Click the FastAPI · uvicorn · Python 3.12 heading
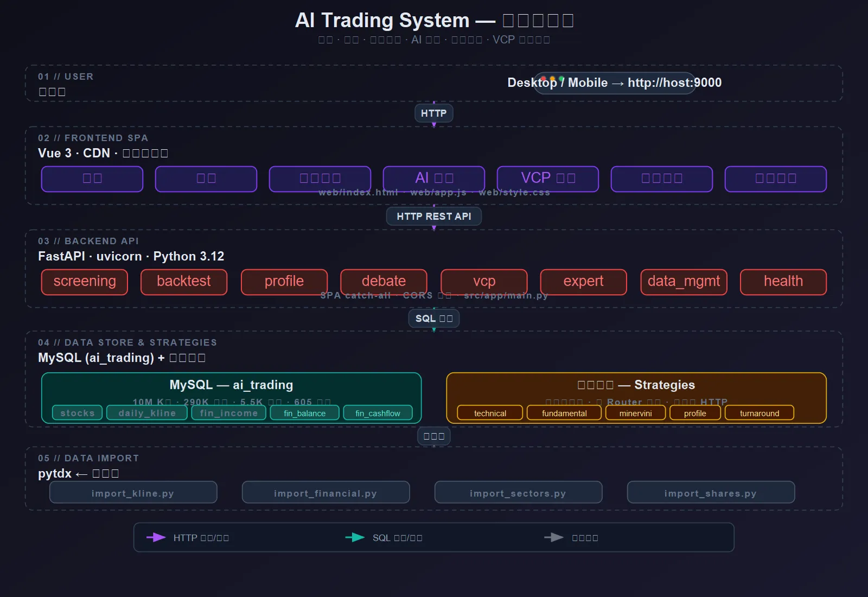Image resolution: width=868 pixels, height=597 pixels. (131, 256)
